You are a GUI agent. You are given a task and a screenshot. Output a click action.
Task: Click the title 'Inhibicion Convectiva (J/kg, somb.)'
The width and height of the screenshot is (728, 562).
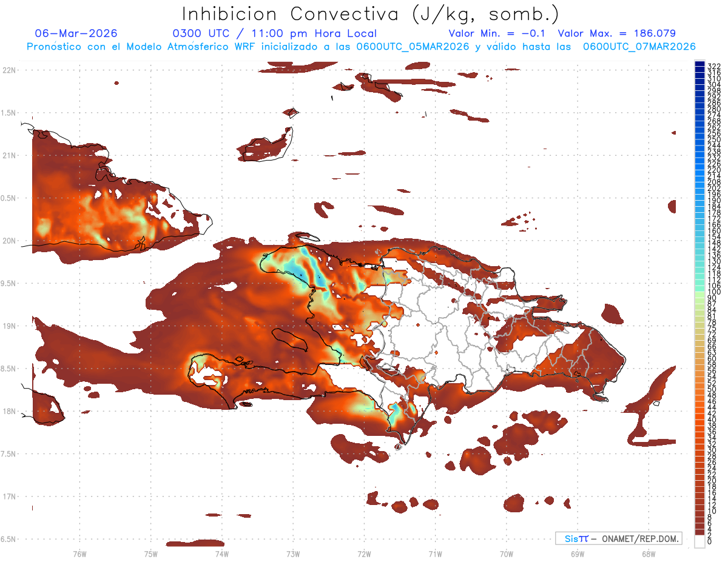click(x=371, y=14)
